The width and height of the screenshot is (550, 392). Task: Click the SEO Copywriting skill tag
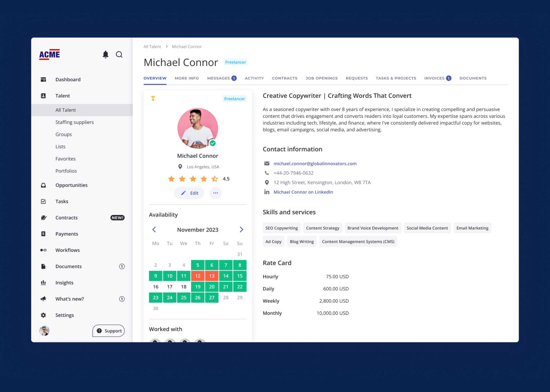282,228
